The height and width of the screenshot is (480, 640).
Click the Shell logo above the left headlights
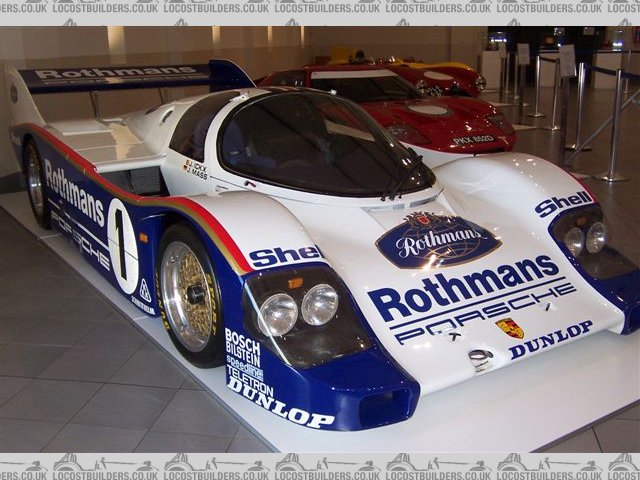click(x=284, y=256)
